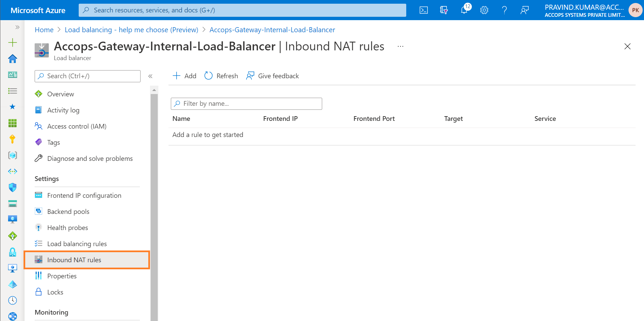The image size is (644, 321).
Task: Add a new inbound NAT rule
Action: click(x=184, y=76)
